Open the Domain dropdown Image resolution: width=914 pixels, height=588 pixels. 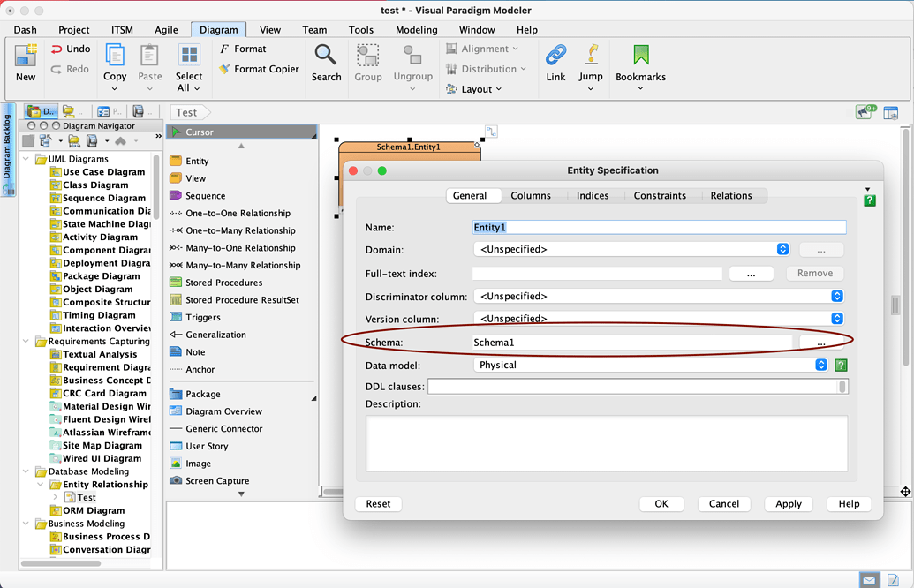click(x=782, y=249)
